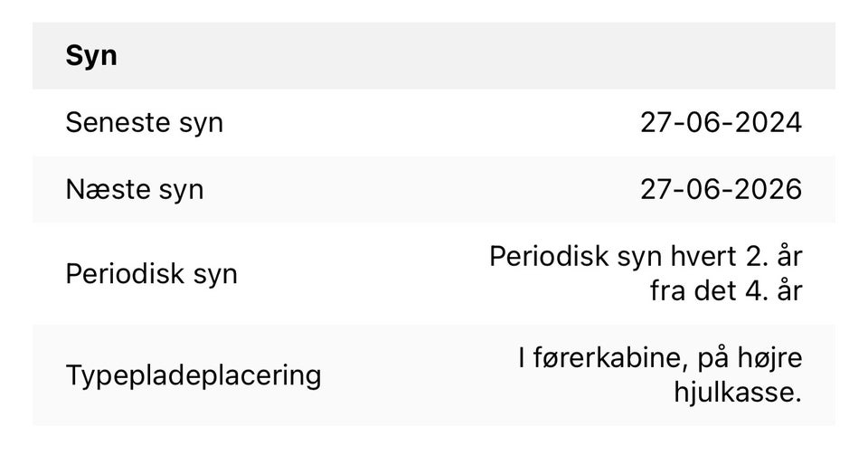The width and height of the screenshot is (868, 474).
Task: Click the line 'I førerkabine, på højre'
Action: tap(660, 358)
